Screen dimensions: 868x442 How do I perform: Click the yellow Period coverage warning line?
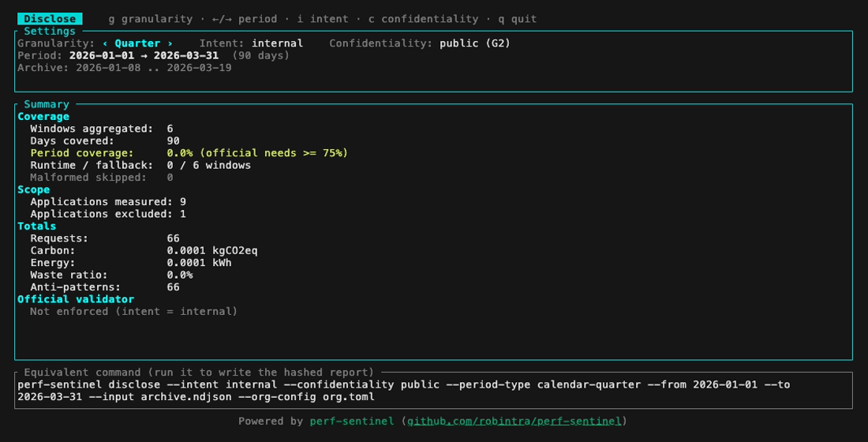point(189,153)
